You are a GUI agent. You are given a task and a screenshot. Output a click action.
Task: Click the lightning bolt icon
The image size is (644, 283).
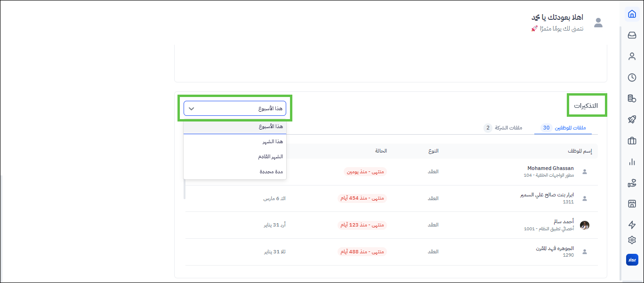click(x=632, y=225)
